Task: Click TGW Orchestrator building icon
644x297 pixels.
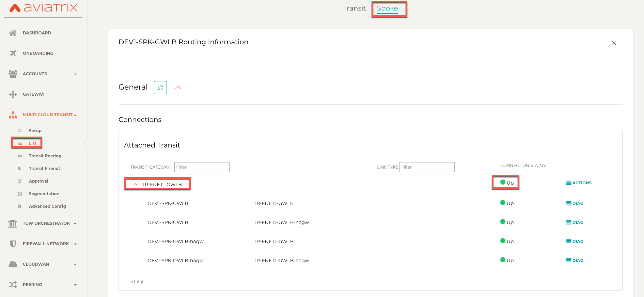Action: click(x=13, y=223)
